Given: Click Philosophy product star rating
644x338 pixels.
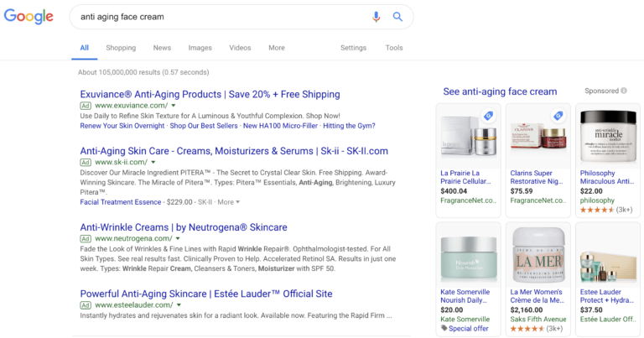Looking at the screenshot, I should click(x=597, y=210).
